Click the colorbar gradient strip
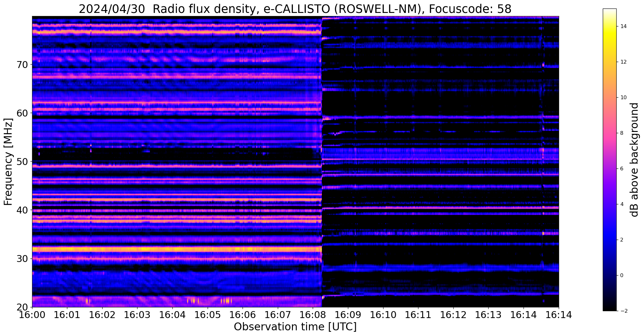The image size is (644, 336). click(x=609, y=160)
